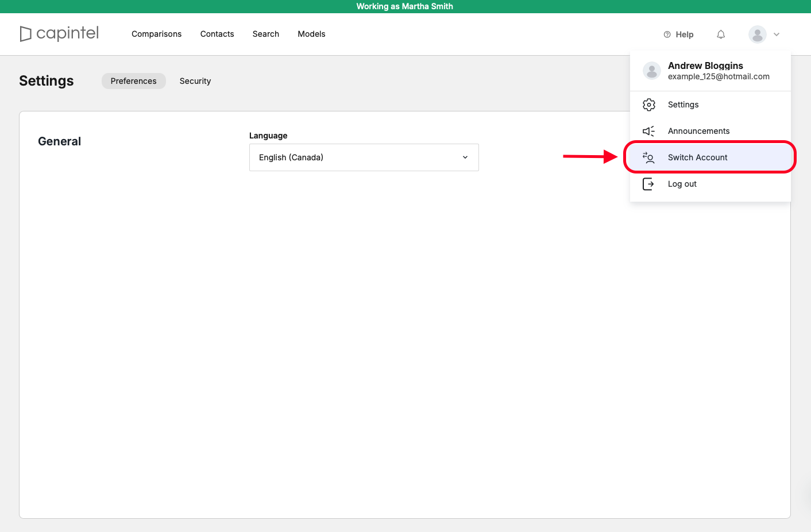Click the Log out door icon
The width and height of the screenshot is (811, 532).
tap(648, 184)
